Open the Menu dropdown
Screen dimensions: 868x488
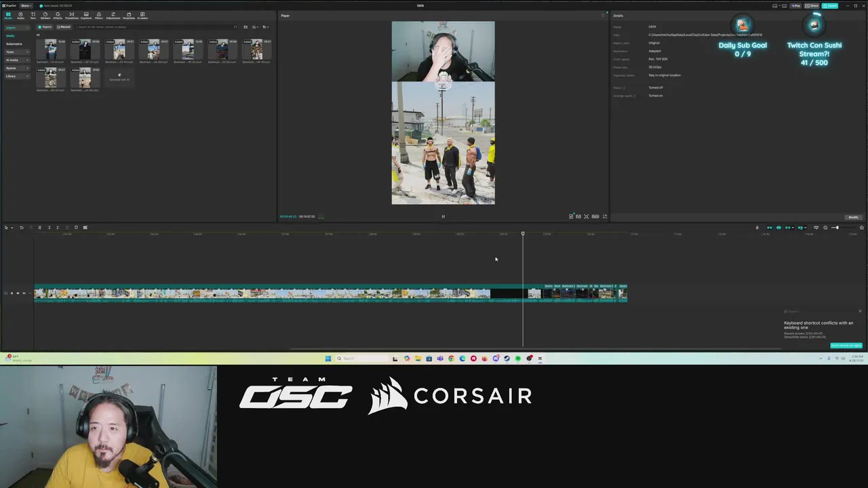pyautogui.click(x=26, y=5)
